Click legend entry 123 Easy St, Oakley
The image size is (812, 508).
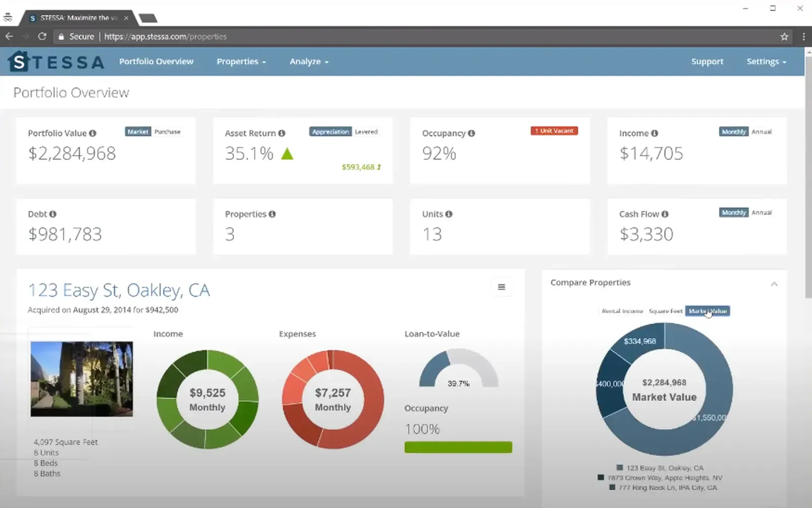[660, 468]
